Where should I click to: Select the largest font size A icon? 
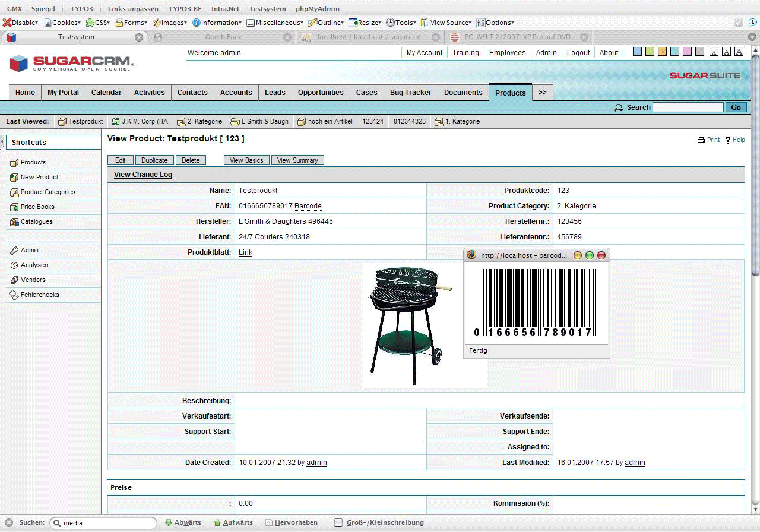click(739, 52)
